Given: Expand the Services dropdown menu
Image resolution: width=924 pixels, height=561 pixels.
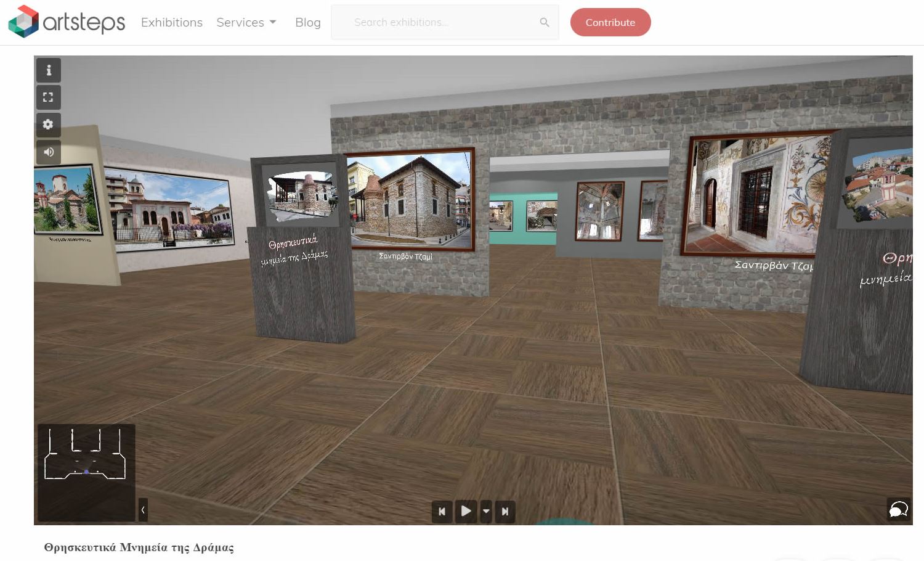Looking at the screenshot, I should tap(246, 22).
